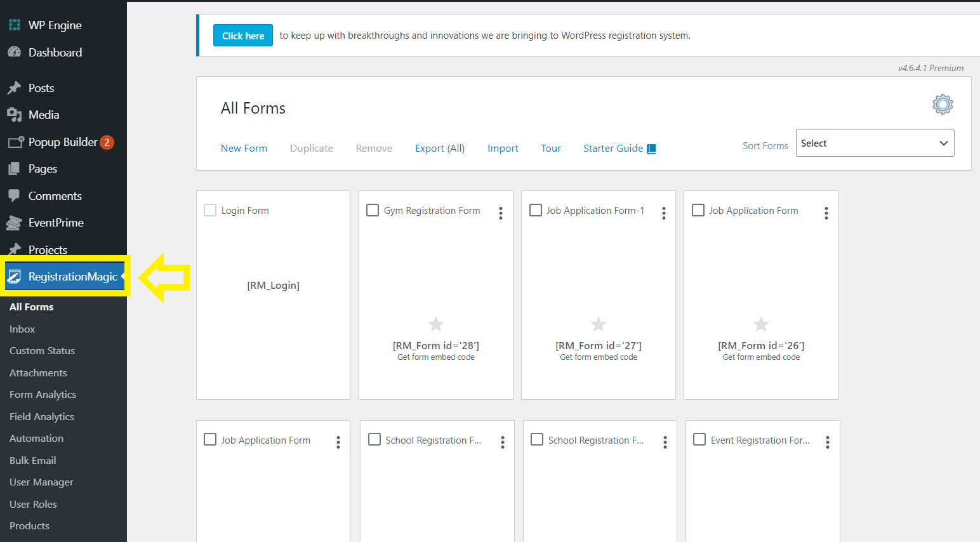Click the Remove link
This screenshot has width=980, height=542.
374,148
